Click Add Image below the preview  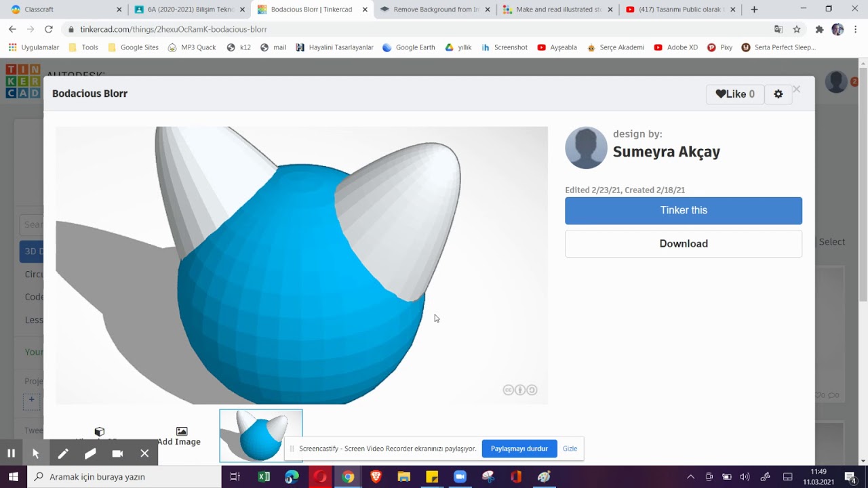(x=179, y=436)
